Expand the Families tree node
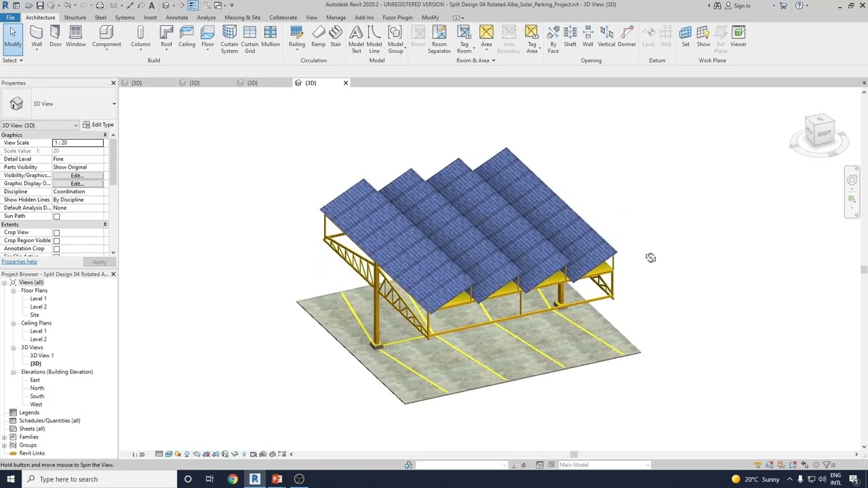 5,437
